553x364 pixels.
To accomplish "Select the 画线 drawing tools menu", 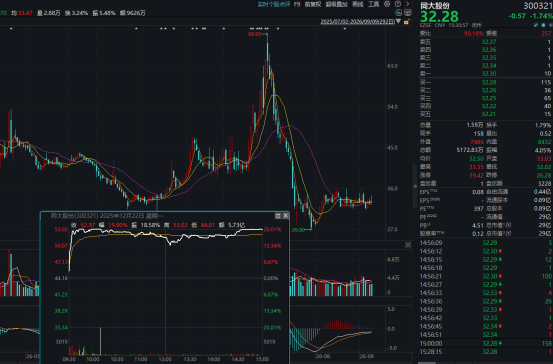I will point(358,4).
